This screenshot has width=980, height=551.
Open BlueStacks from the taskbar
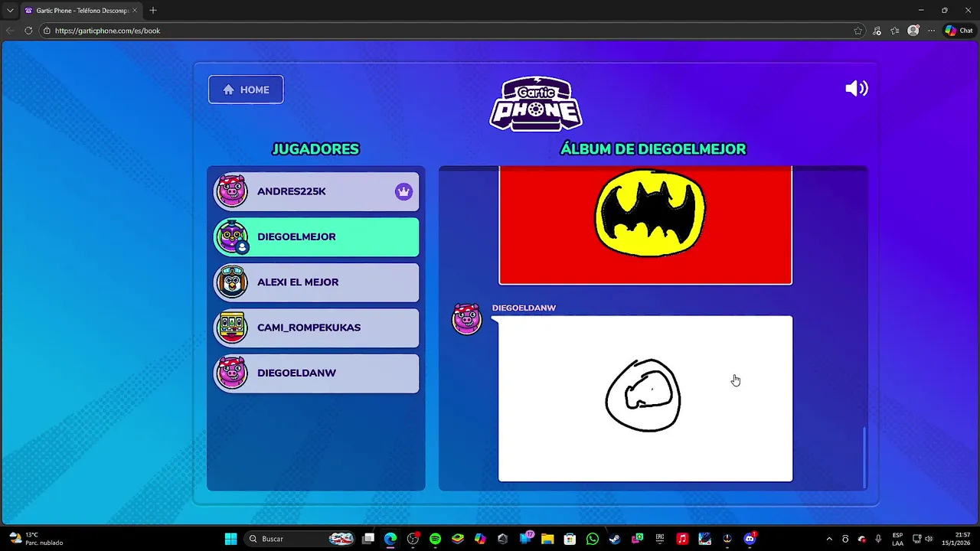(x=458, y=539)
